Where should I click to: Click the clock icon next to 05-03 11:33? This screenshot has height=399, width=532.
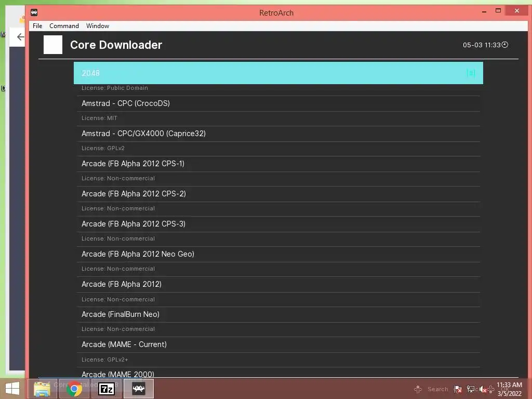pyautogui.click(x=505, y=45)
